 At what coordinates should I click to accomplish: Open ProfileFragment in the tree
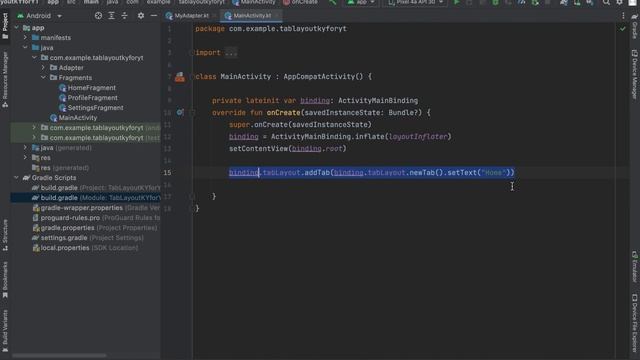click(x=88, y=98)
